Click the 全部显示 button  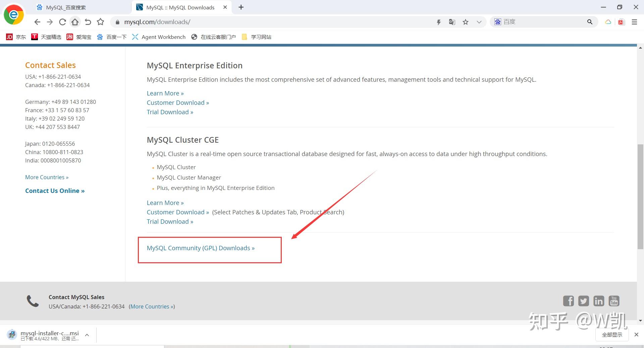coord(612,335)
